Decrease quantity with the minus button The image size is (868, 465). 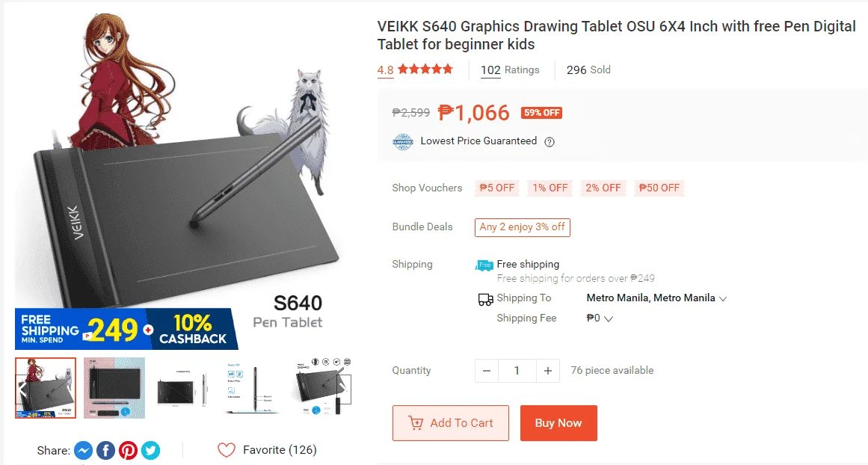tap(487, 371)
